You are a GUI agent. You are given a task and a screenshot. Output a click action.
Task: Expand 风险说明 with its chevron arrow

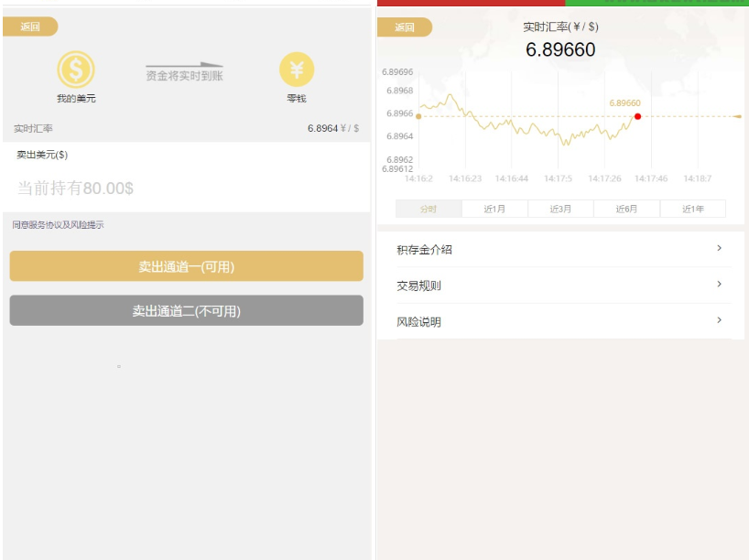[719, 320]
